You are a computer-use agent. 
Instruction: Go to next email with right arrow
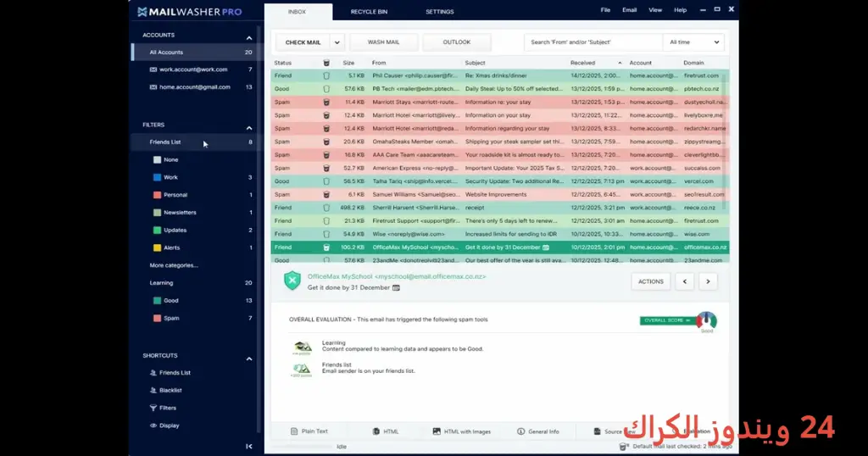click(708, 281)
